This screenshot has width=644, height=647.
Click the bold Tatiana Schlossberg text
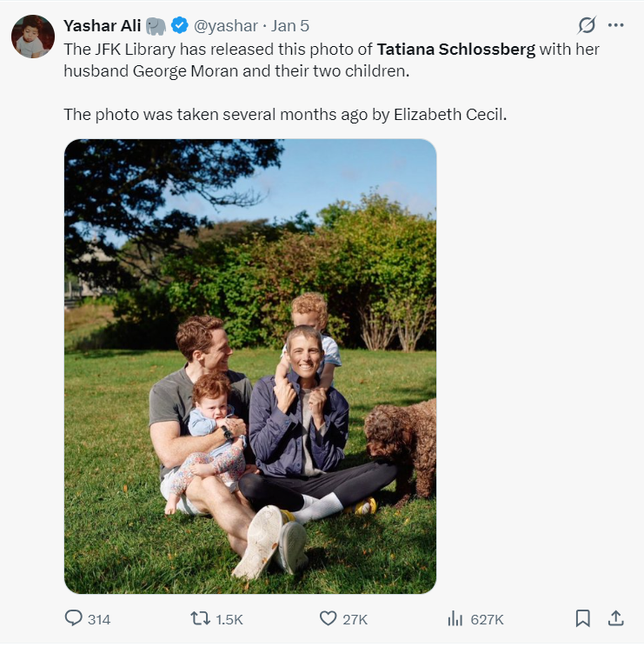point(456,50)
